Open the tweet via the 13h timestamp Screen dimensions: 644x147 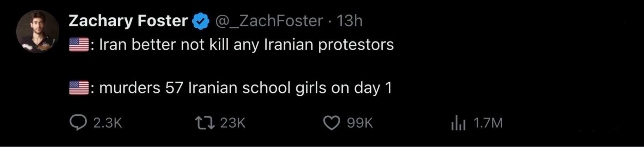[349, 21]
